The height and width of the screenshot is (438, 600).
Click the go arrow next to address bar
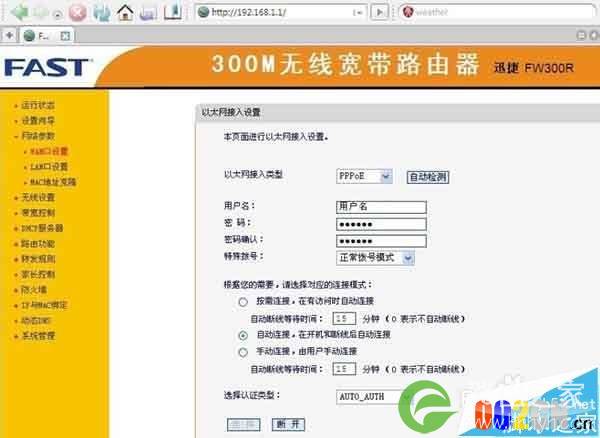click(380, 12)
